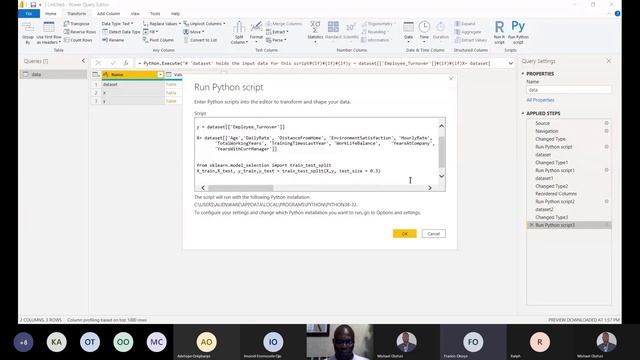Click the formula bar confirm checkmark icon
The height and width of the screenshot is (360, 640).
pyautogui.click(x=113, y=63)
